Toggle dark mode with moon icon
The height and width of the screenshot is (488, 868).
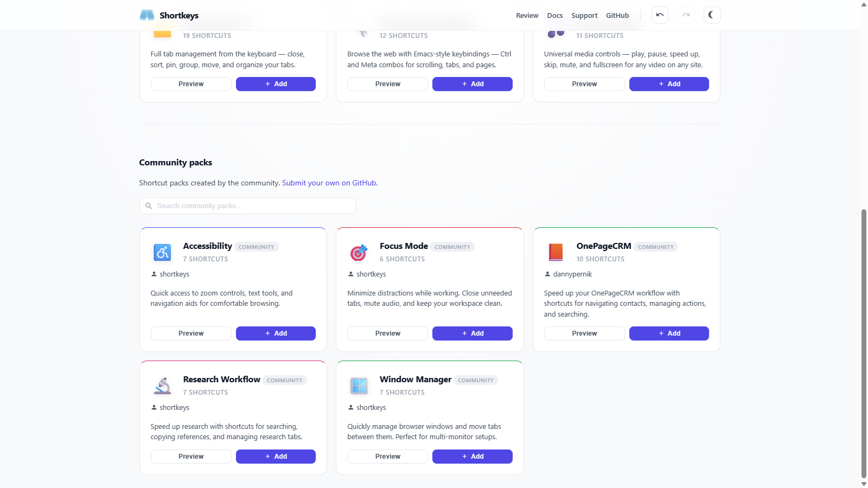(712, 15)
